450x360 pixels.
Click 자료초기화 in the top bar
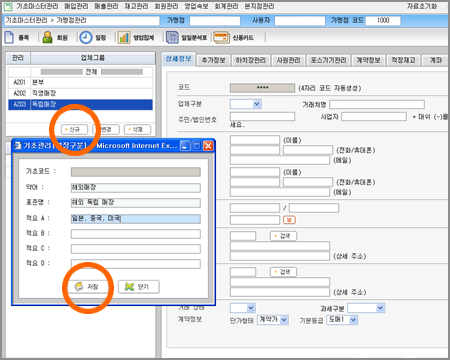pyautogui.click(x=422, y=6)
